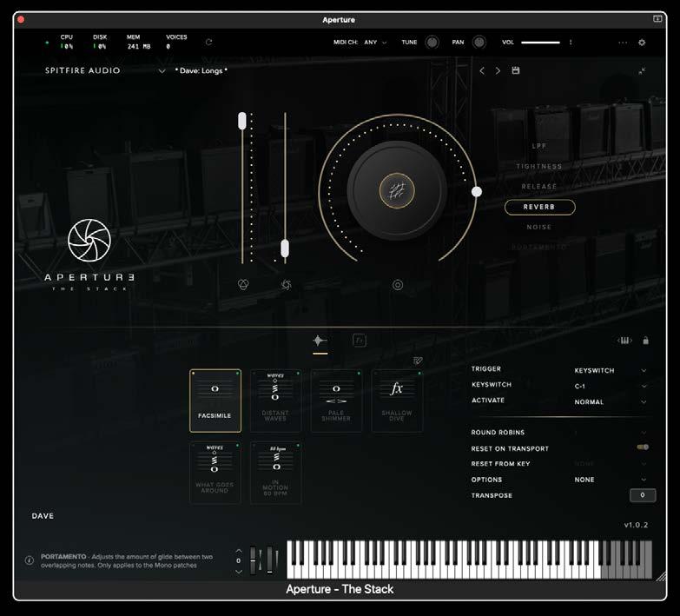Screen dimensions: 680x616
Task: Click the large reverb dial handle
Action: [x=477, y=192]
